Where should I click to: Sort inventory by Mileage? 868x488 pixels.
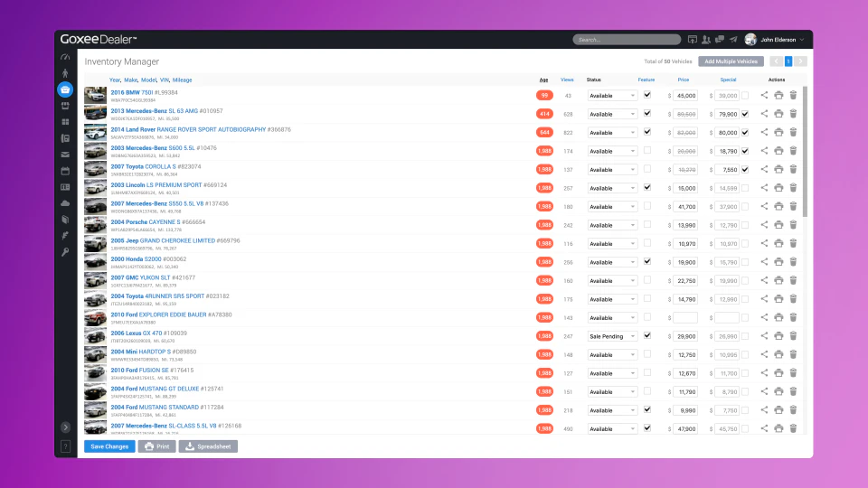182,80
